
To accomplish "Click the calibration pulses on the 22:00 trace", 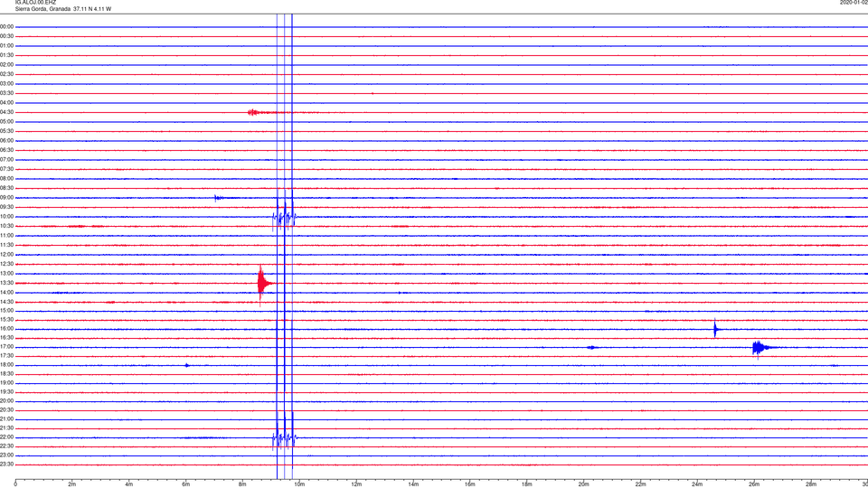I will point(284,439).
